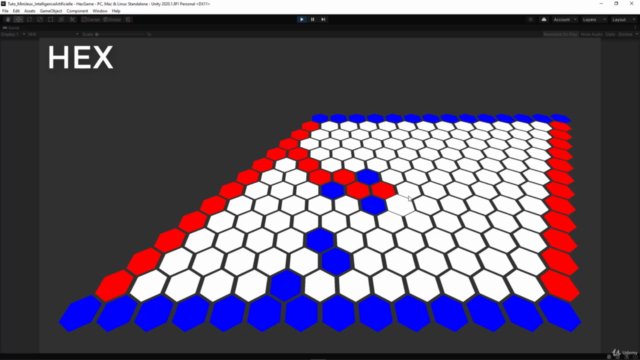This screenshot has height=360, width=640.
Task: Close the Unity editor window
Action: pyautogui.click(x=631, y=4)
